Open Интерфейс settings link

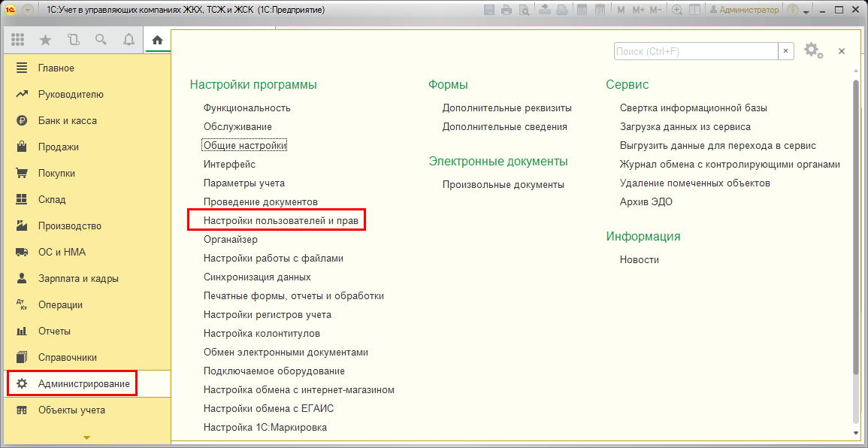coord(229,165)
